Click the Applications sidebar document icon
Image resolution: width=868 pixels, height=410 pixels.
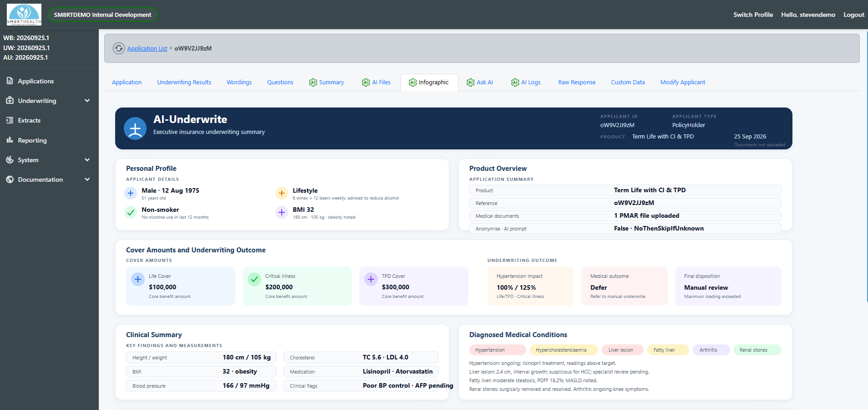[10, 81]
